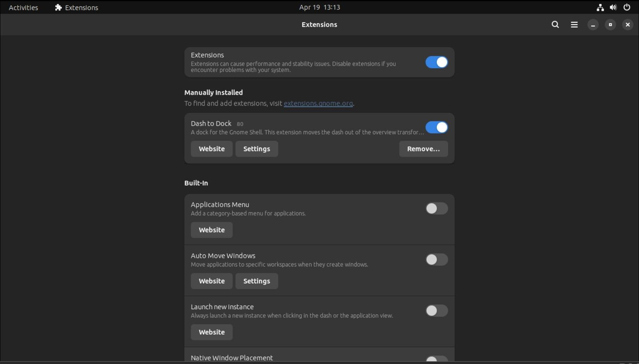Image resolution: width=639 pixels, height=364 pixels.
Task: Open Dash to Dock settings
Action: coord(256,149)
